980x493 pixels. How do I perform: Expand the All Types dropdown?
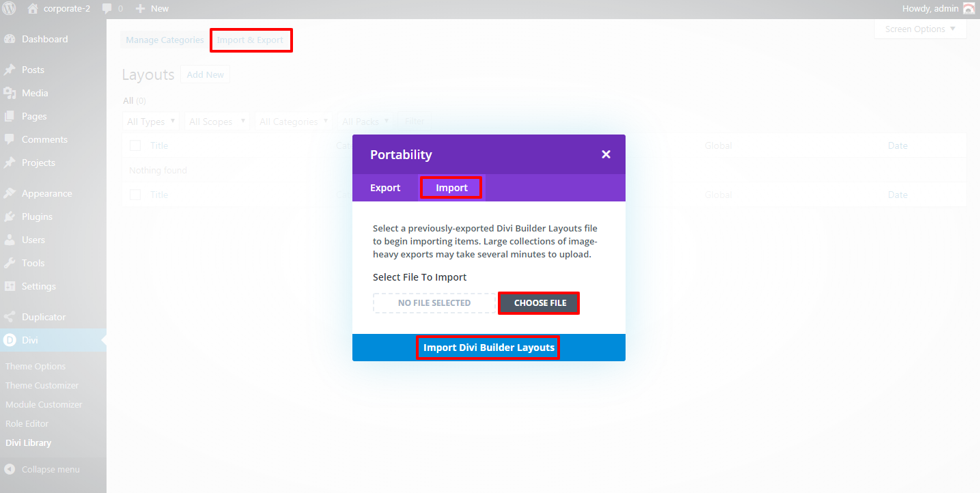[152, 122]
